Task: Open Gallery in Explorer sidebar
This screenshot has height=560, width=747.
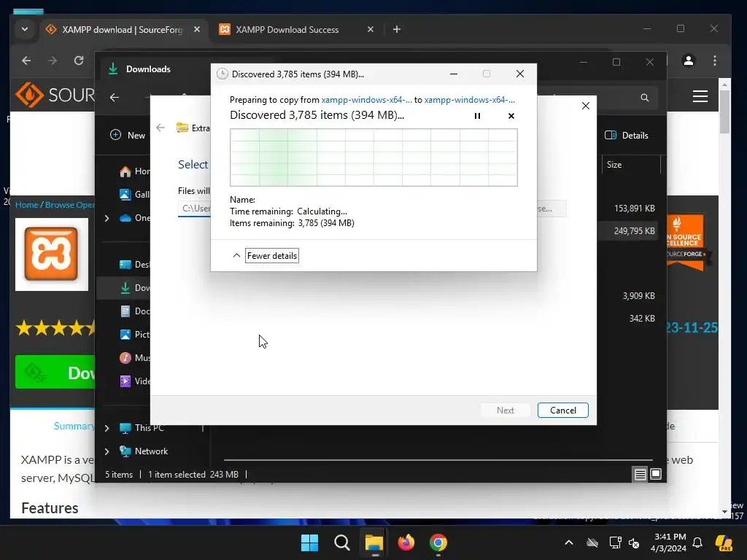Action: click(x=135, y=194)
